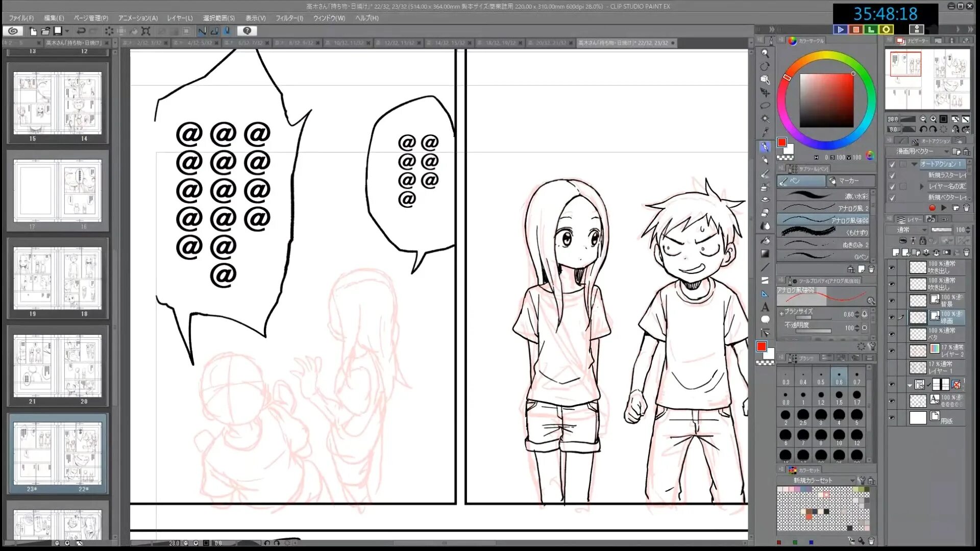The height and width of the screenshot is (551, 980).
Task: Lock the current layer with the padlock icon
Action: [922, 241]
